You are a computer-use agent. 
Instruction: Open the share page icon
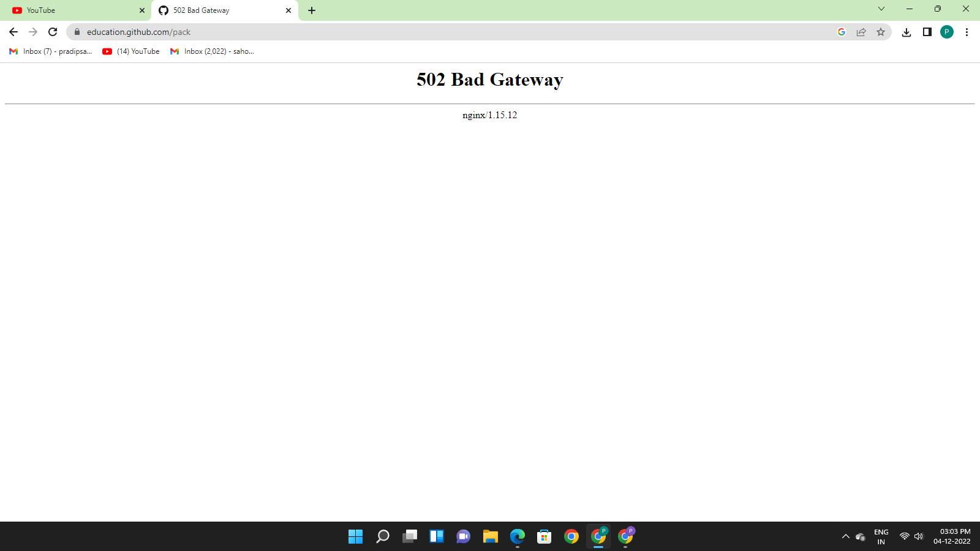pos(861,32)
